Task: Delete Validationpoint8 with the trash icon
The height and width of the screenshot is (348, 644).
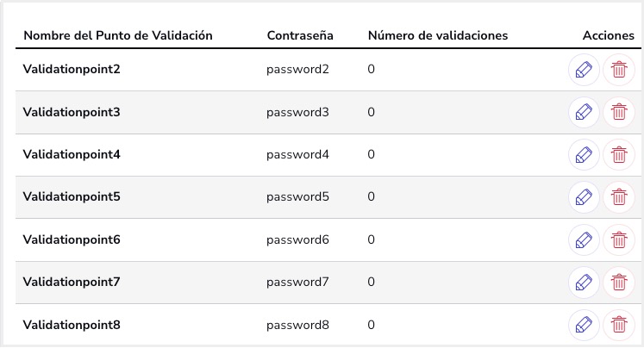Action: (619, 325)
